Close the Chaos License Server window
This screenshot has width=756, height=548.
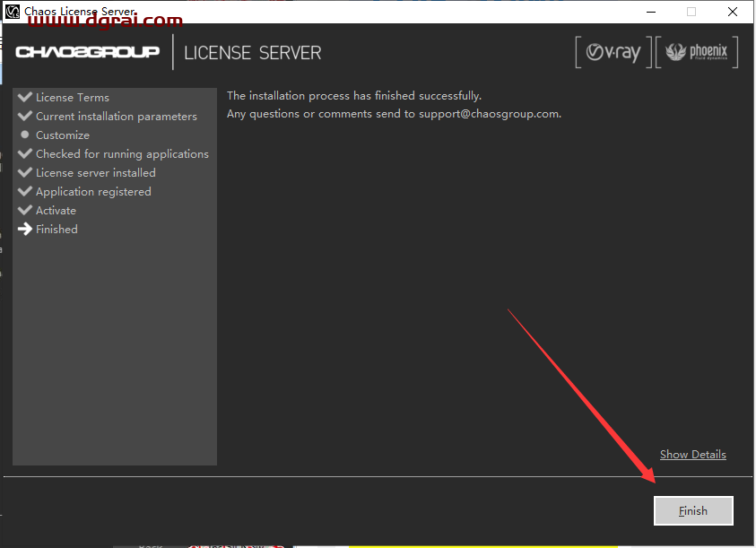[x=734, y=12]
